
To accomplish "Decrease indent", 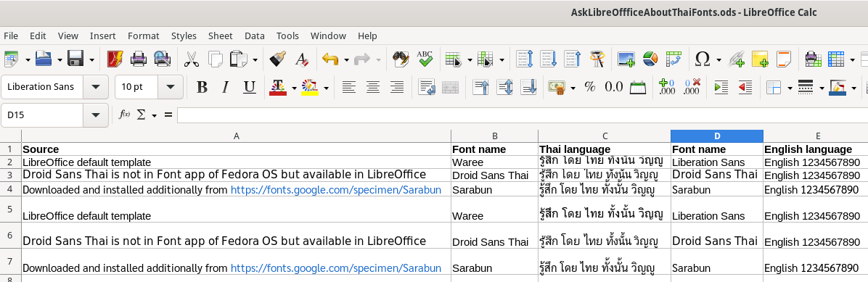I will pos(745,87).
